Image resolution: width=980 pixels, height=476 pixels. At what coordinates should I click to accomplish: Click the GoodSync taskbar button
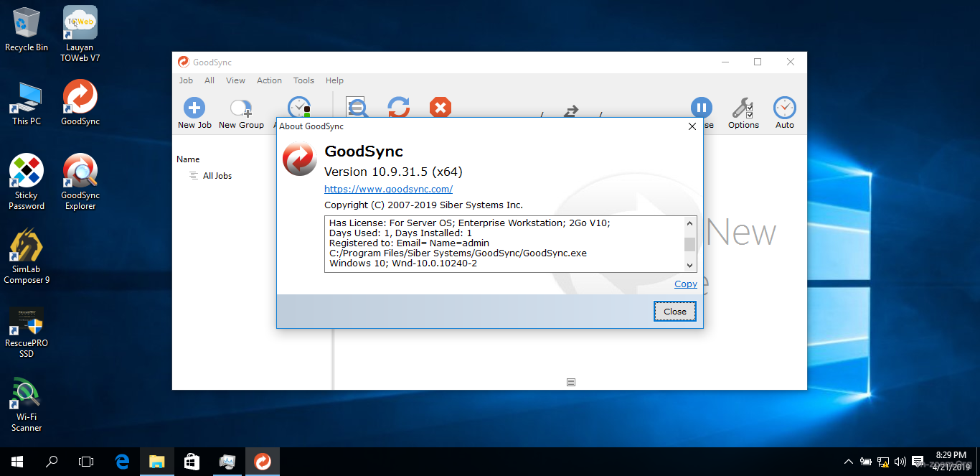(x=263, y=462)
